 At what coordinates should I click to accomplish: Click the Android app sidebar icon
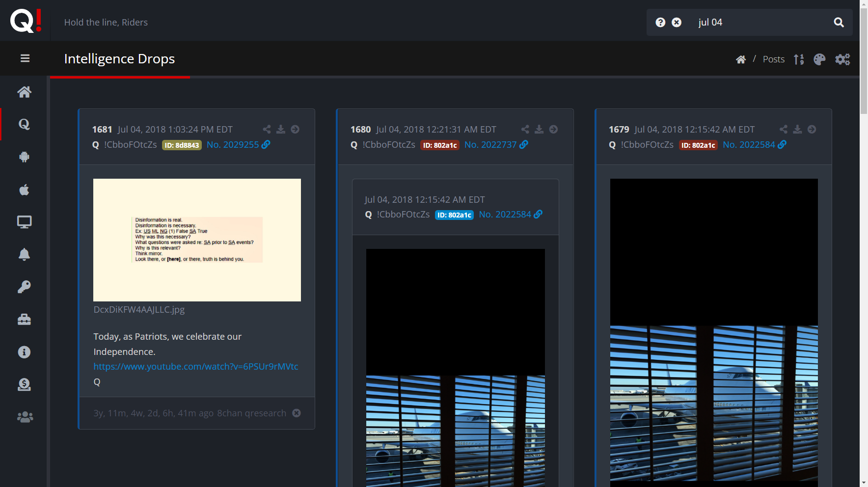24,157
